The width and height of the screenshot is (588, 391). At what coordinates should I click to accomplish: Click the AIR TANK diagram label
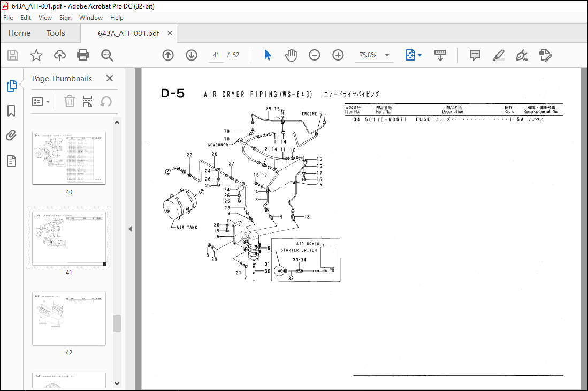pyautogui.click(x=187, y=228)
